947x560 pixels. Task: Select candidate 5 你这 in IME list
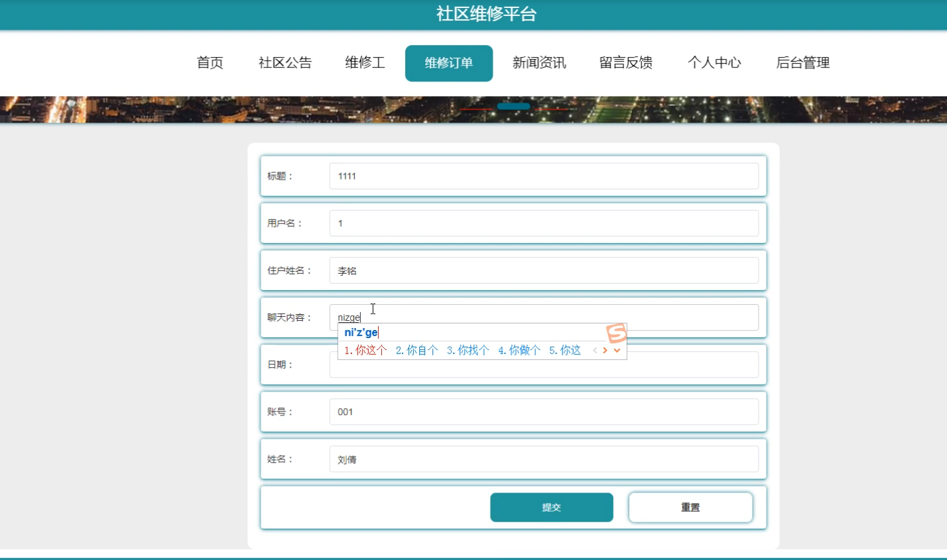coord(565,351)
